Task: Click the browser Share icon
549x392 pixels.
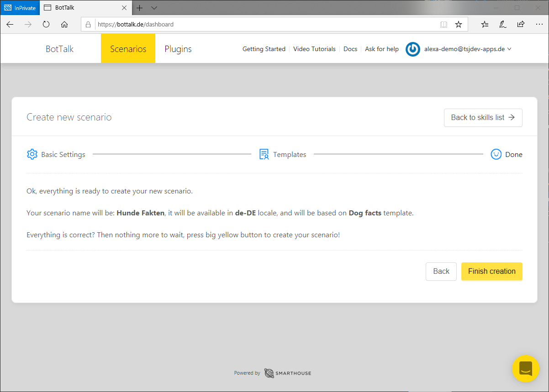Action: pyautogui.click(x=521, y=25)
